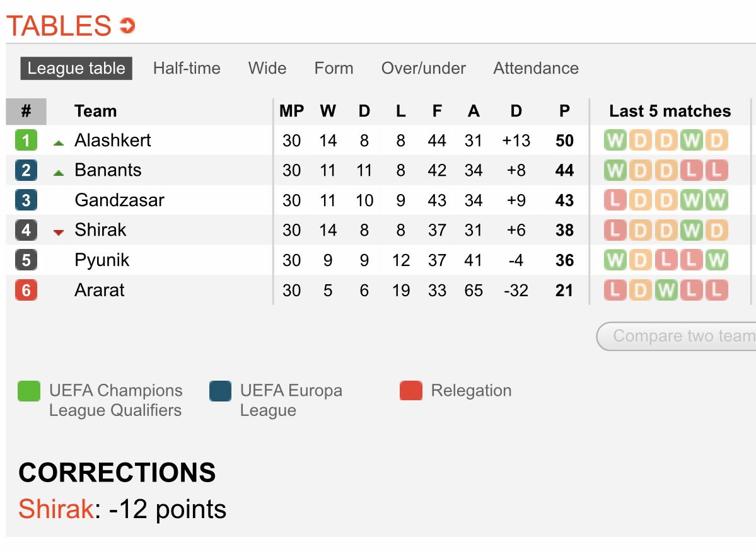Click Ararat's red rank 6 badge
Image resolution: width=756 pixels, height=554 pixels.
tap(26, 290)
